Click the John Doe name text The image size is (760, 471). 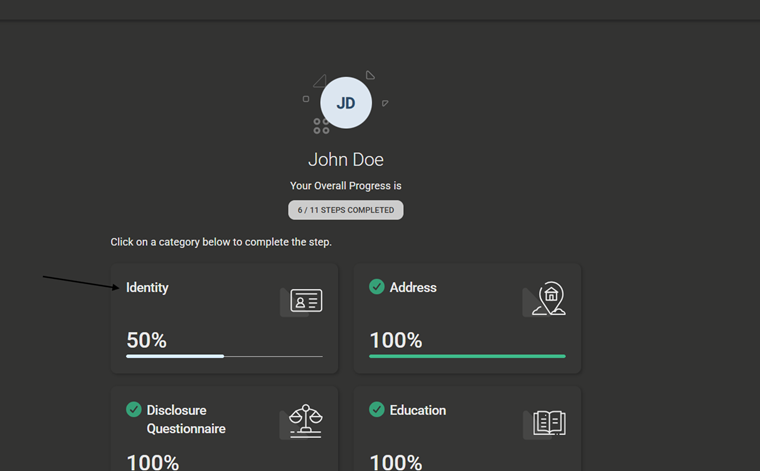[346, 159]
